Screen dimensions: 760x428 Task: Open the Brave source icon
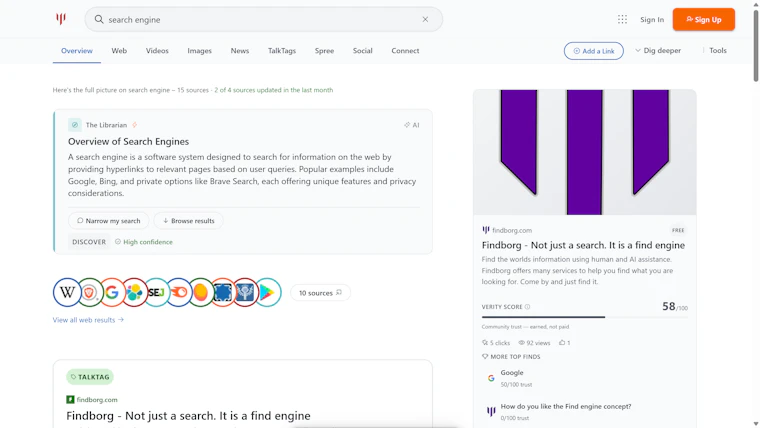90,292
